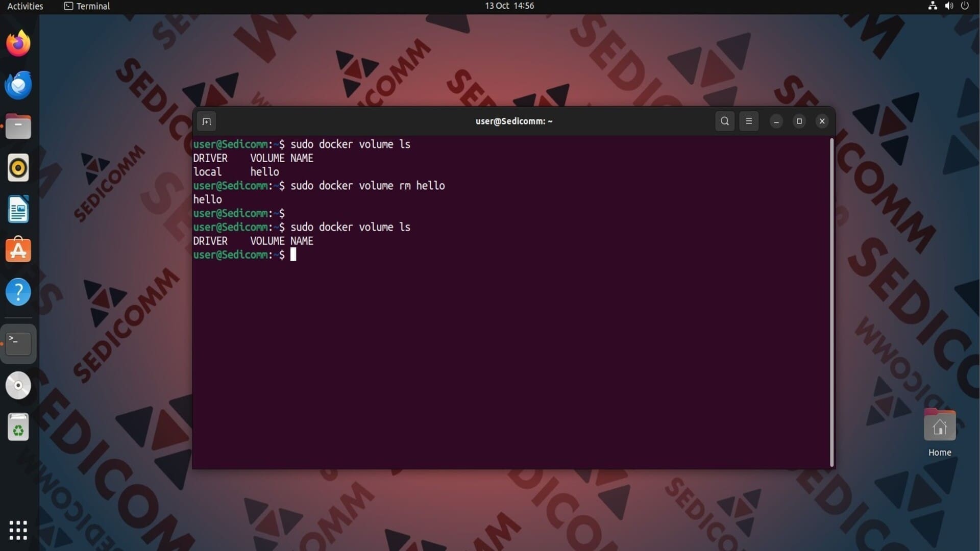Open Rhythmbox music player from the dock
The height and width of the screenshot is (551, 980).
click(x=18, y=168)
